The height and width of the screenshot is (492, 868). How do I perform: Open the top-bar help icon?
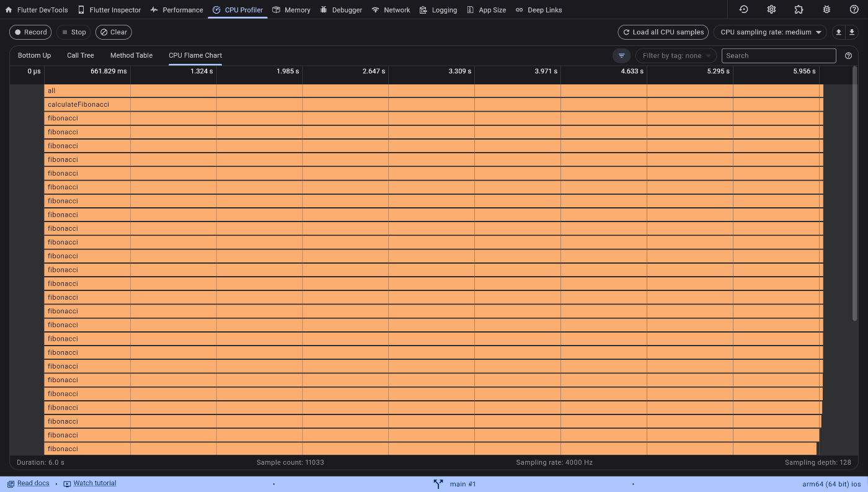pyautogui.click(x=854, y=9)
